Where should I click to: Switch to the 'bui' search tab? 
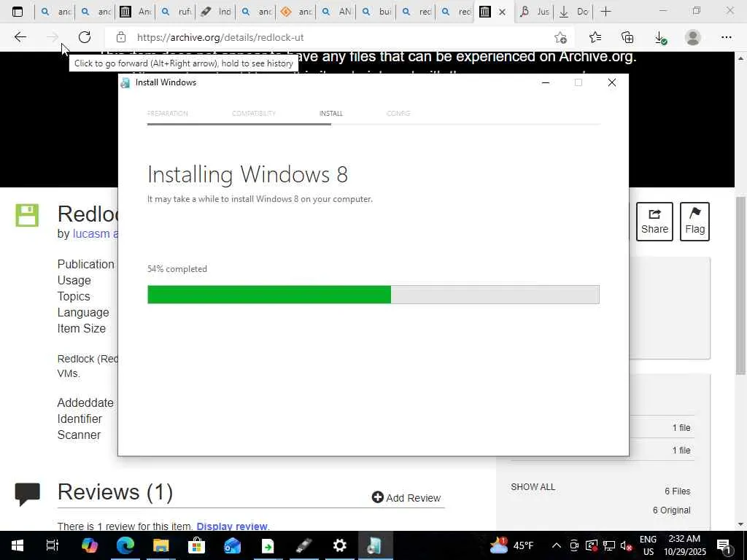pos(376,12)
